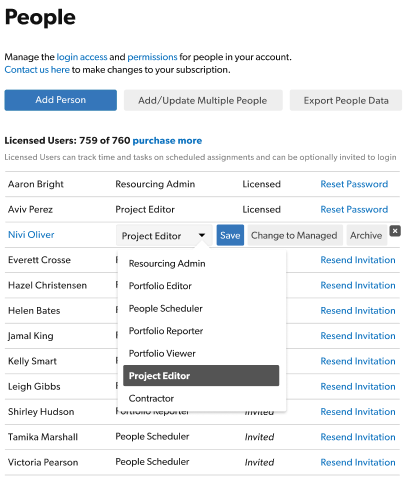Click Change to Managed button

295,235
